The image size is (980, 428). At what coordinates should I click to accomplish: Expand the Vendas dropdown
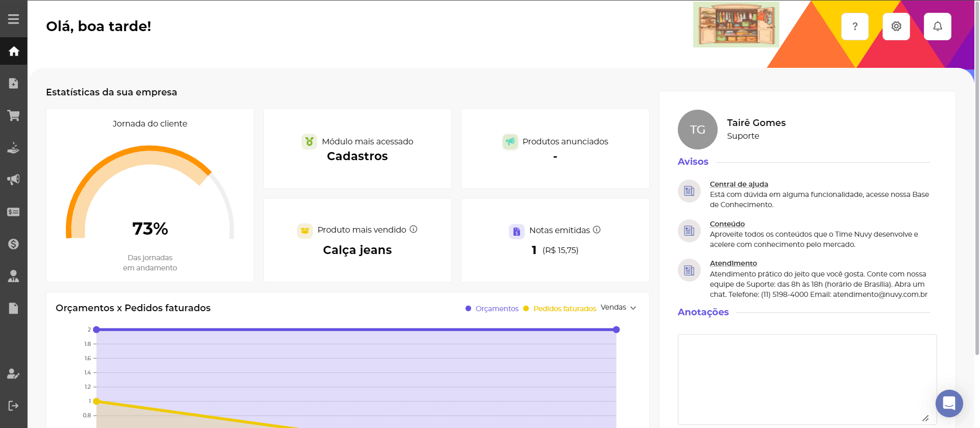point(618,308)
